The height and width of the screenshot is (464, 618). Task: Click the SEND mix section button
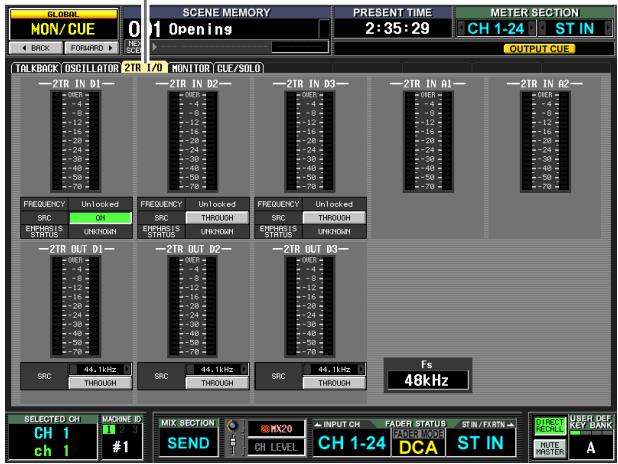188,443
